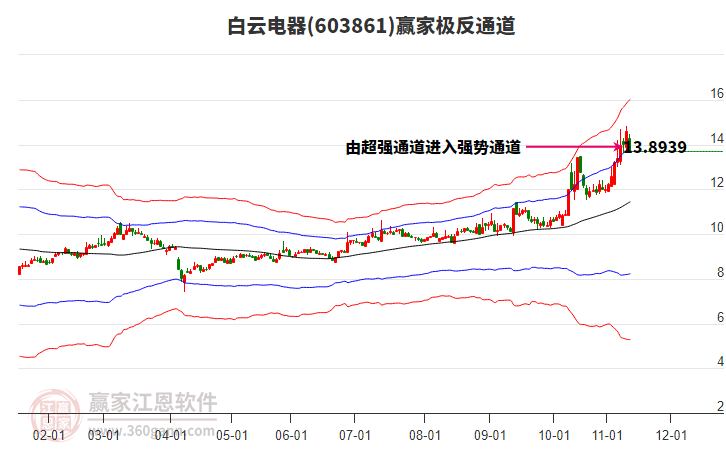Click the 08-01 date label
This screenshot has height=450, width=726.
[425, 435]
